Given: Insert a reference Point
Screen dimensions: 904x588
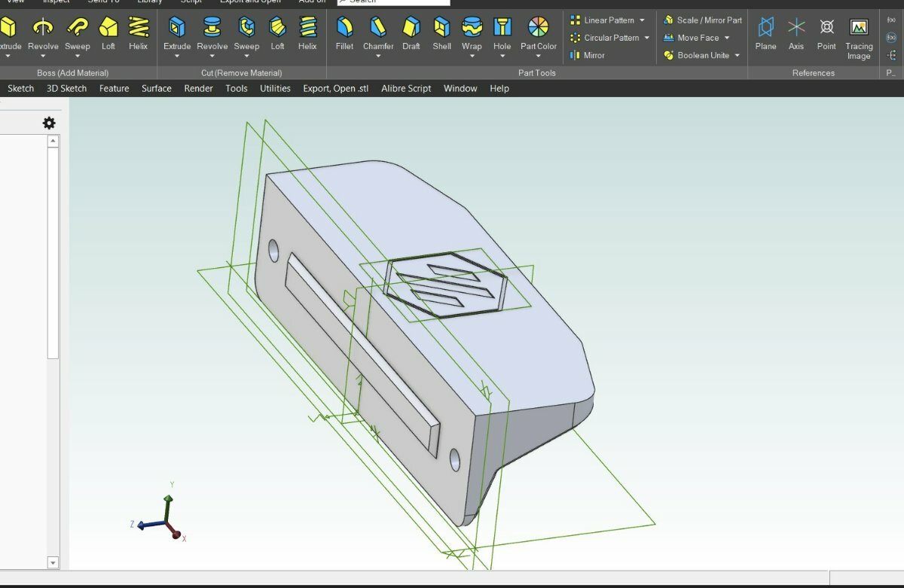Looking at the screenshot, I should pos(826,33).
